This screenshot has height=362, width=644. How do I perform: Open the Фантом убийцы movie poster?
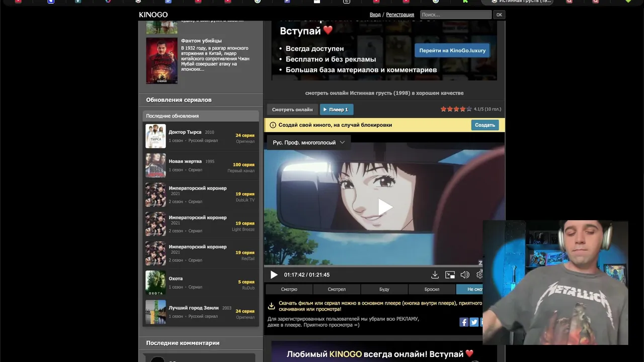tap(162, 61)
